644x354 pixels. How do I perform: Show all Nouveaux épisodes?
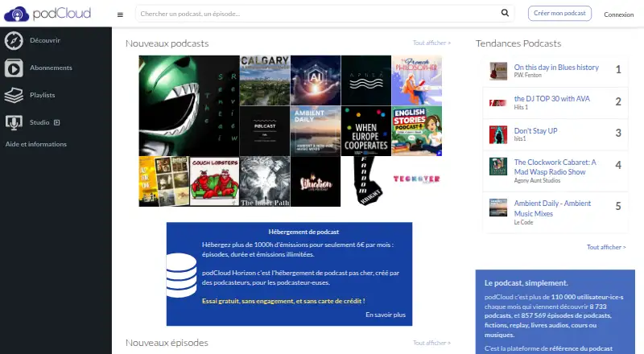tap(431, 343)
